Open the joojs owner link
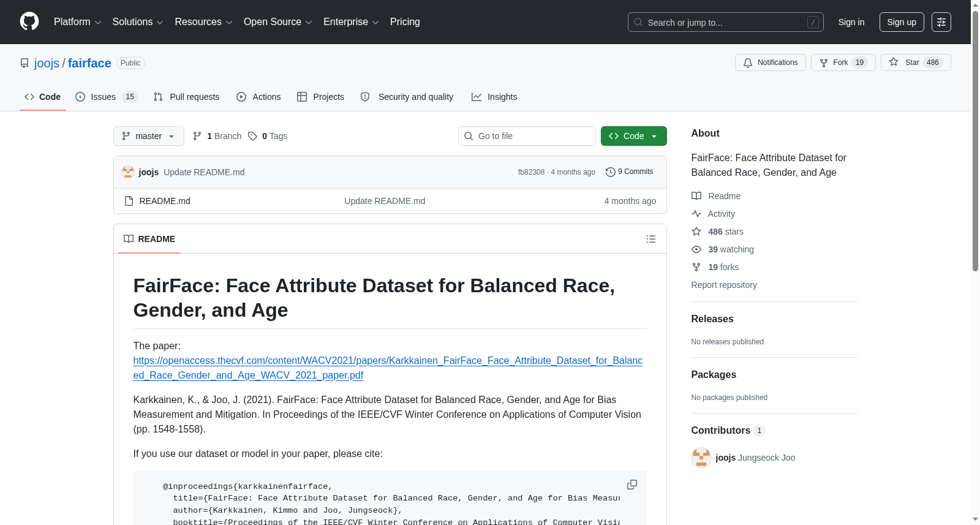The width and height of the screenshot is (980, 525). [47, 63]
